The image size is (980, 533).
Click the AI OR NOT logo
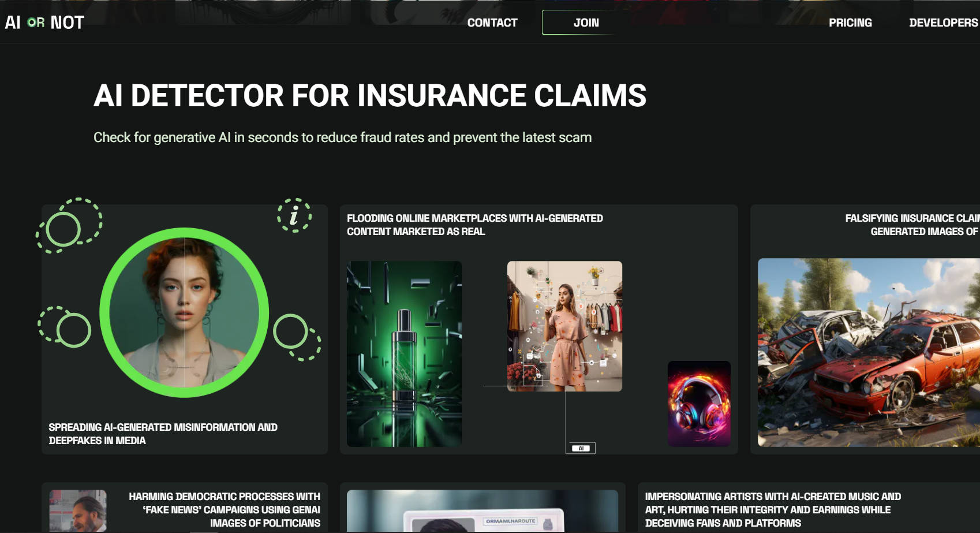(44, 23)
